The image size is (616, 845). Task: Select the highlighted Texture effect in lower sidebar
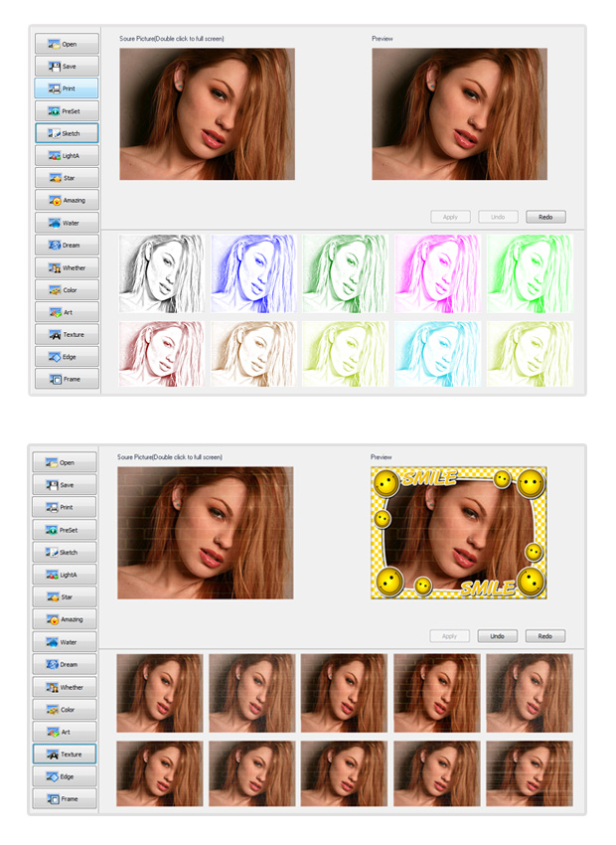65,755
